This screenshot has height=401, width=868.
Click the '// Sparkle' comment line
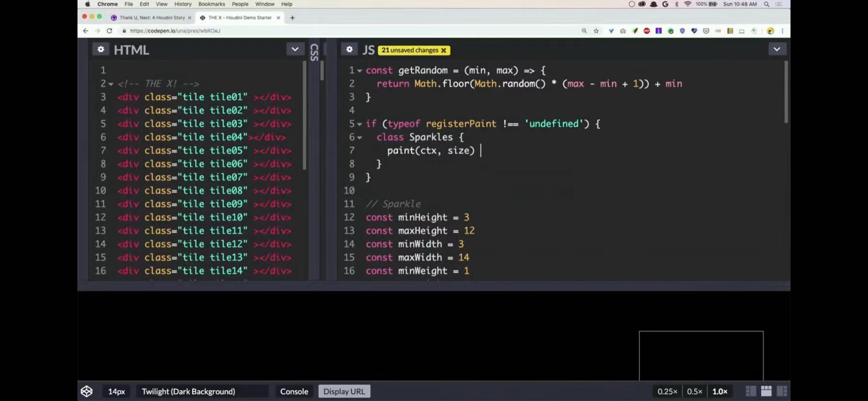tap(393, 204)
